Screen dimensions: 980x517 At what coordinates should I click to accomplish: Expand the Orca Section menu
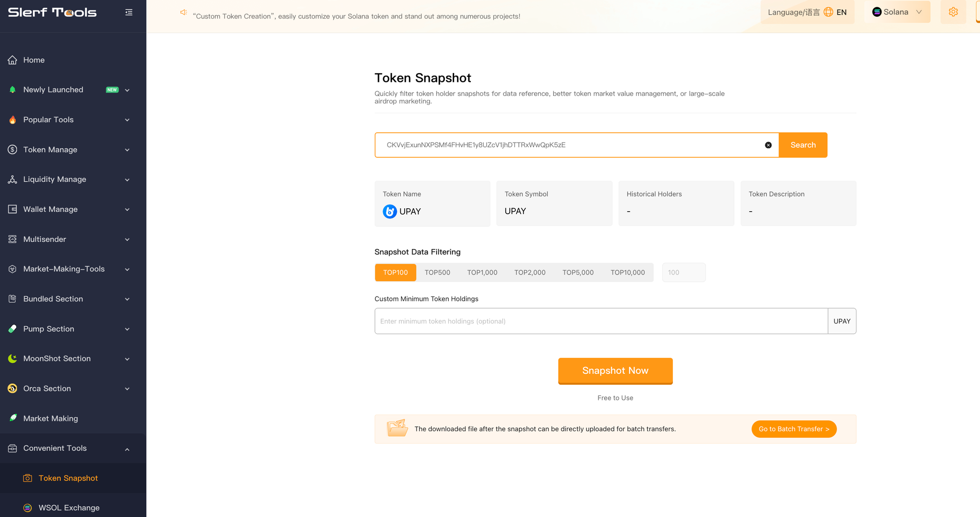click(127, 389)
